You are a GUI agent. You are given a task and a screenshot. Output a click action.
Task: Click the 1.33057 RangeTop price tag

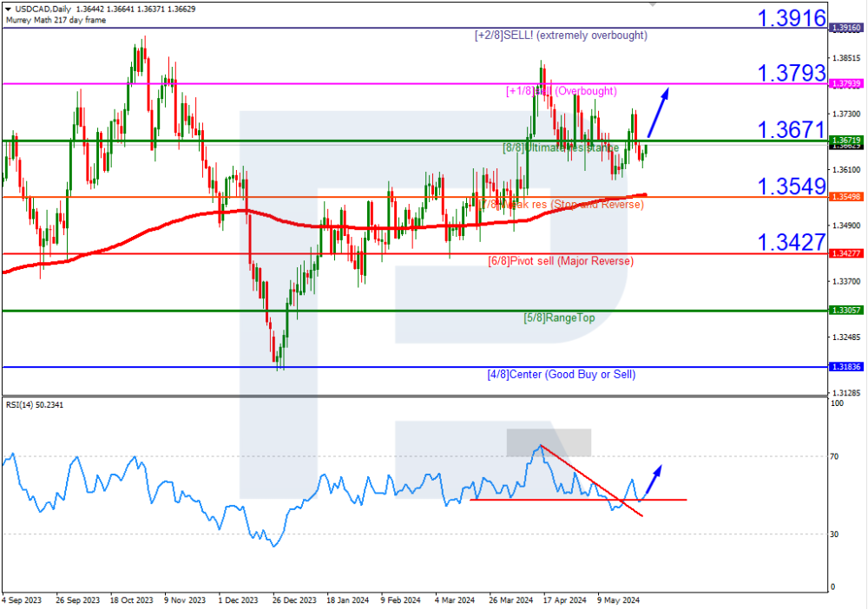pyautogui.click(x=845, y=310)
